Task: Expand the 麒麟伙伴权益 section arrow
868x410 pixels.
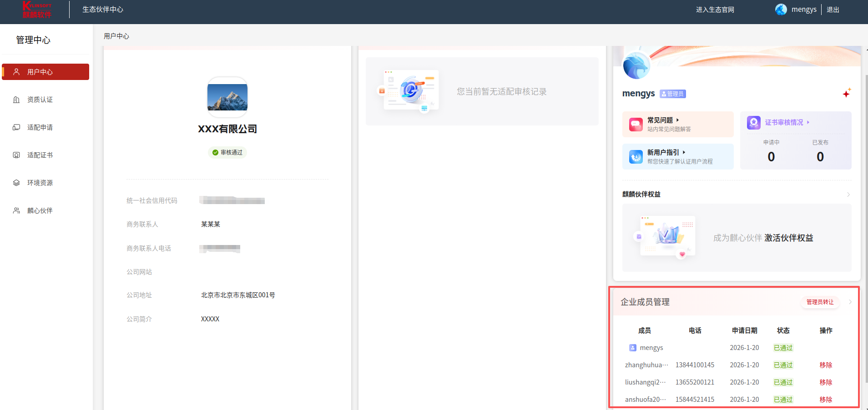Action: [848, 195]
